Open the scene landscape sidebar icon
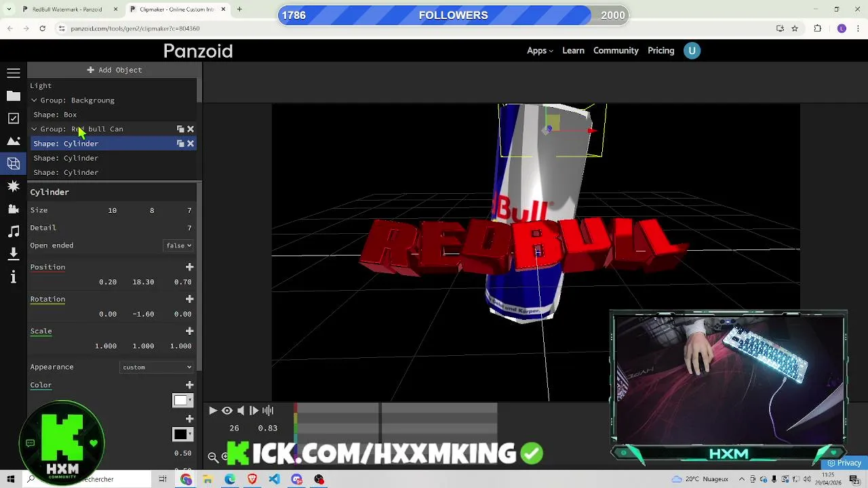The height and width of the screenshot is (488, 868). click(14, 141)
